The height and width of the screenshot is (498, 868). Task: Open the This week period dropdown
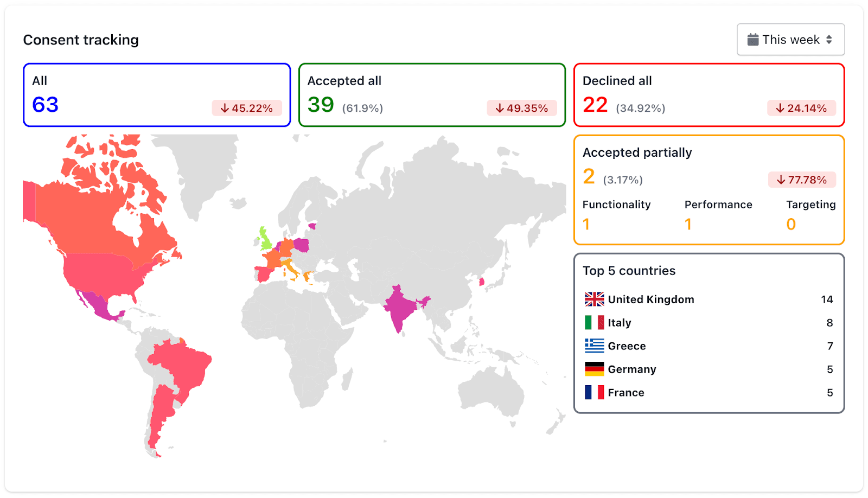[x=790, y=39]
